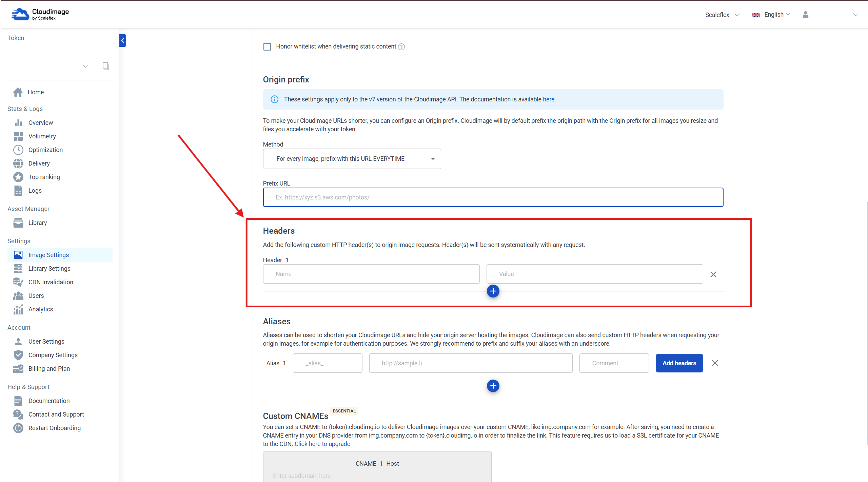
Task: Click the help icon beside Honor whitelist
Action: click(401, 47)
